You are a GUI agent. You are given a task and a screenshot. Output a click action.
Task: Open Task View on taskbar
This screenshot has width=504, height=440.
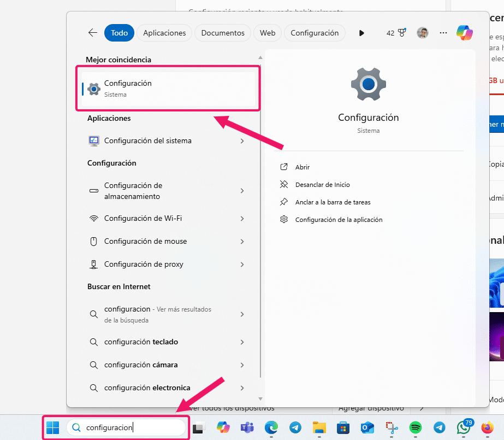coord(199,427)
